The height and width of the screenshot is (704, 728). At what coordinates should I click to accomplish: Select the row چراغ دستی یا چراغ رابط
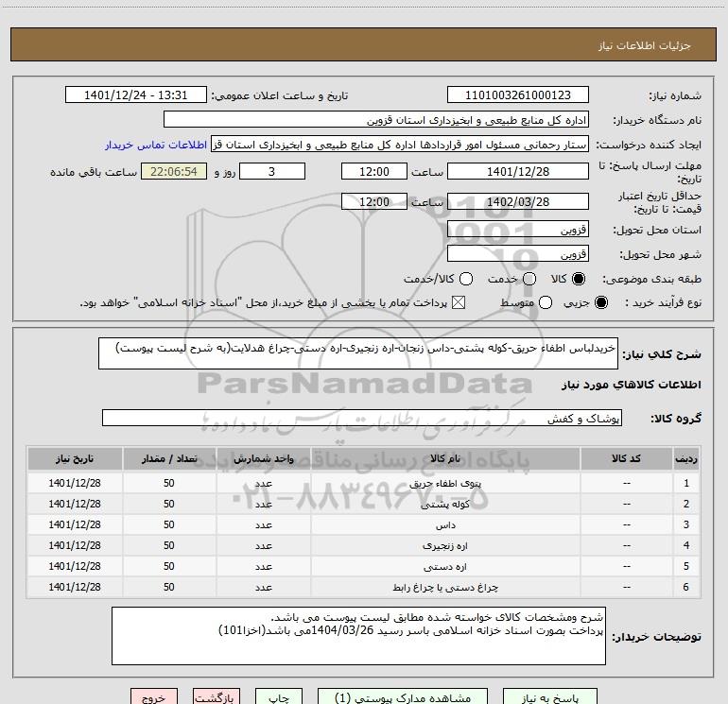364,587
